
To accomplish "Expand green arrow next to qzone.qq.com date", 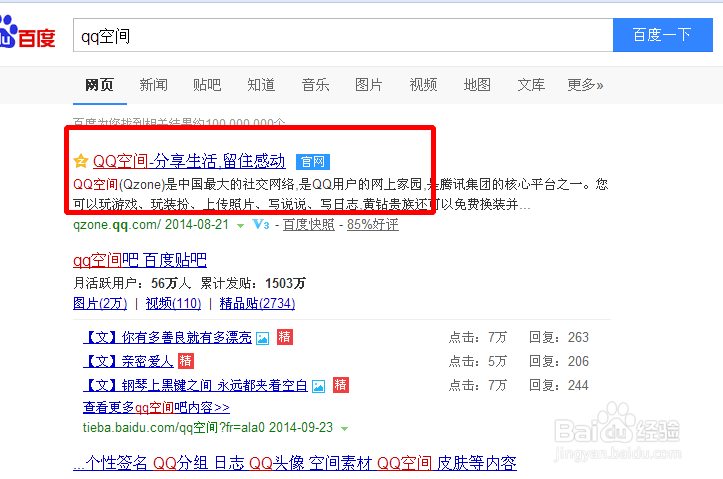I will 240,226.
